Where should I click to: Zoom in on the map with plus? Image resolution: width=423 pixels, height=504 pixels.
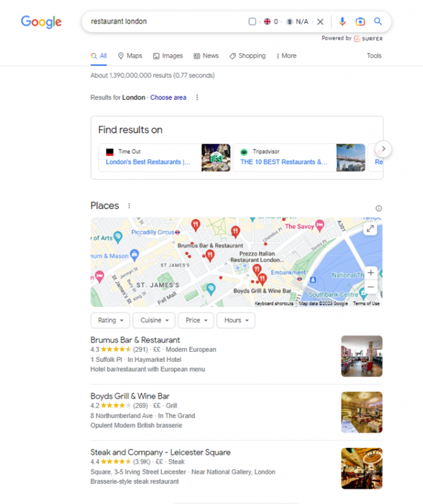tap(370, 273)
